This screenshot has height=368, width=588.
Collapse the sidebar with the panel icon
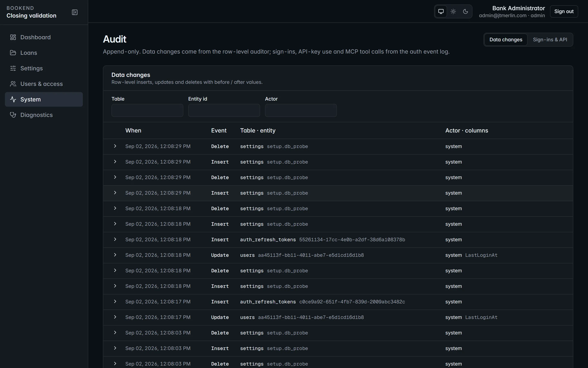coord(75,12)
